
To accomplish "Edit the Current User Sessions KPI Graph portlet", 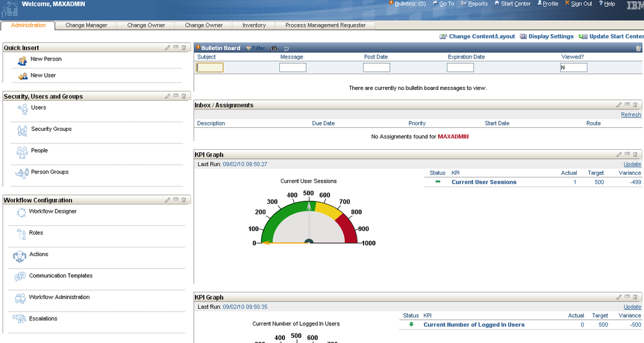I will pos(619,154).
